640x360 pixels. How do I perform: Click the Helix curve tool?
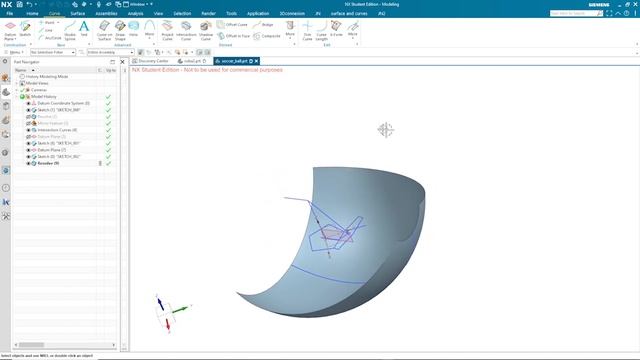pos(133,29)
